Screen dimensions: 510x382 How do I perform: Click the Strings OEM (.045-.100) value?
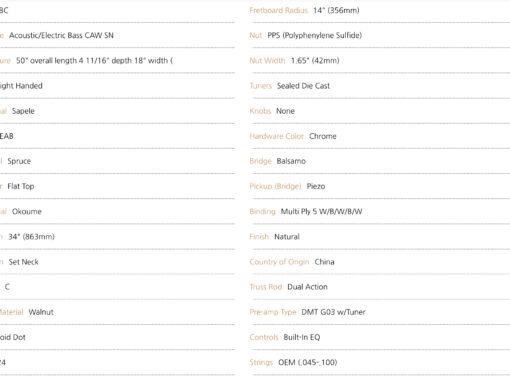click(308, 362)
